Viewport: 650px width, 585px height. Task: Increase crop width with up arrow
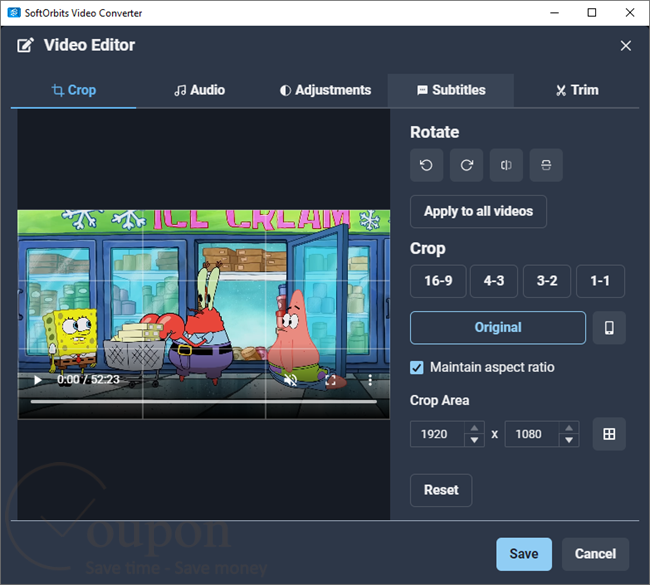pos(474,428)
